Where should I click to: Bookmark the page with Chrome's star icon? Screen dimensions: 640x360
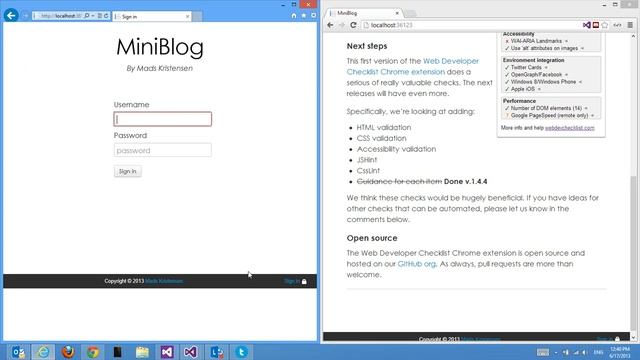coord(605,25)
